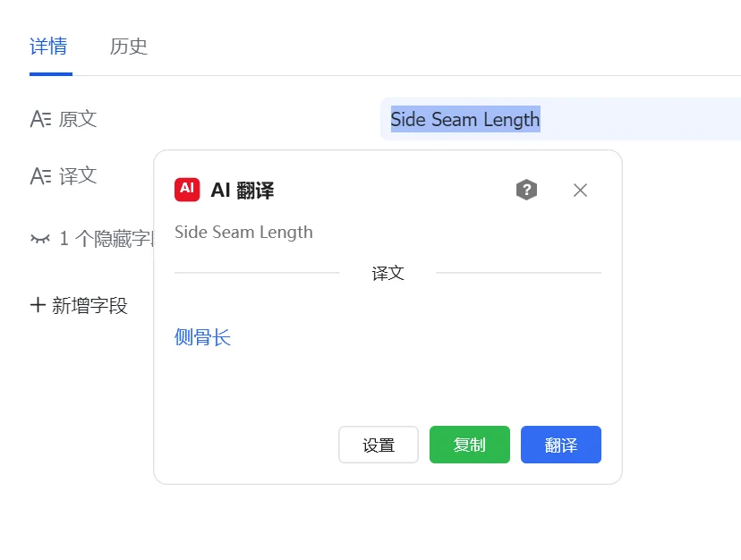Click the 译文 divider label in the dialog
The width and height of the screenshot is (741, 560).
[x=388, y=273]
